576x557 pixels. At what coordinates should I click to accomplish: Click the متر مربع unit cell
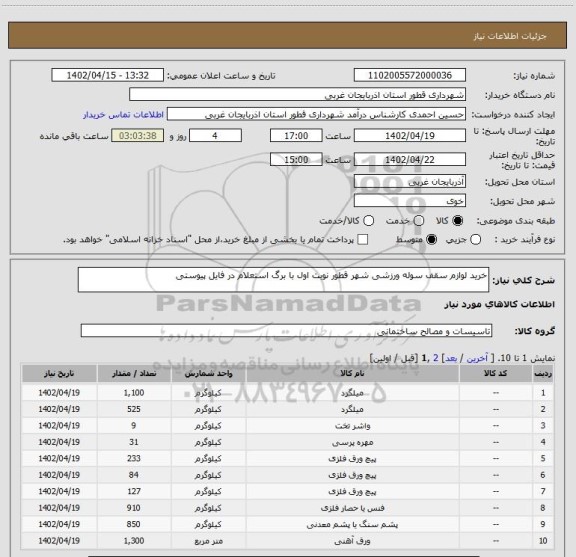tap(208, 541)
